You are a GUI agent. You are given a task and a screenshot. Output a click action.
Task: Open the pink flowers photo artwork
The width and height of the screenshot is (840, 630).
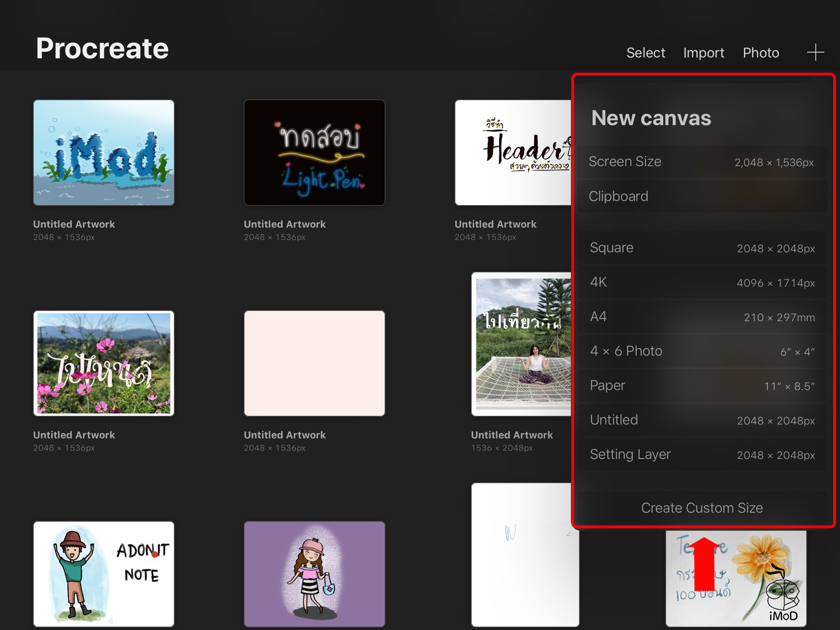pos(104,364)
